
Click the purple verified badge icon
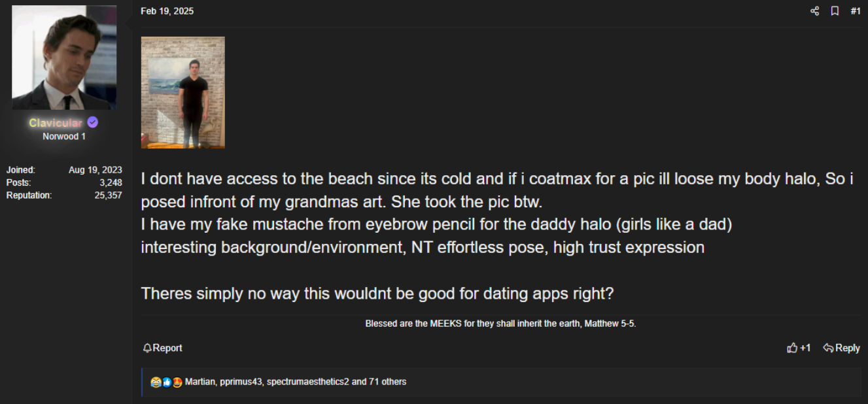click(x=93, y=122)
